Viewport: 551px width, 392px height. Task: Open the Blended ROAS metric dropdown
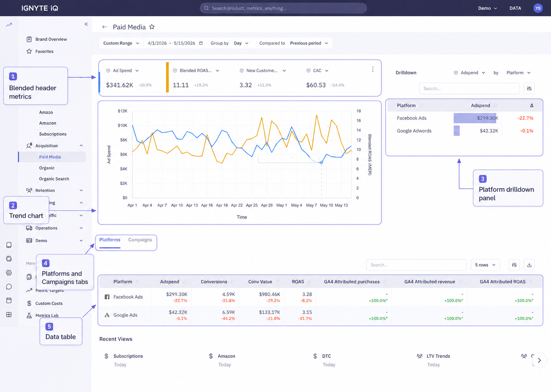click(196, 70)
